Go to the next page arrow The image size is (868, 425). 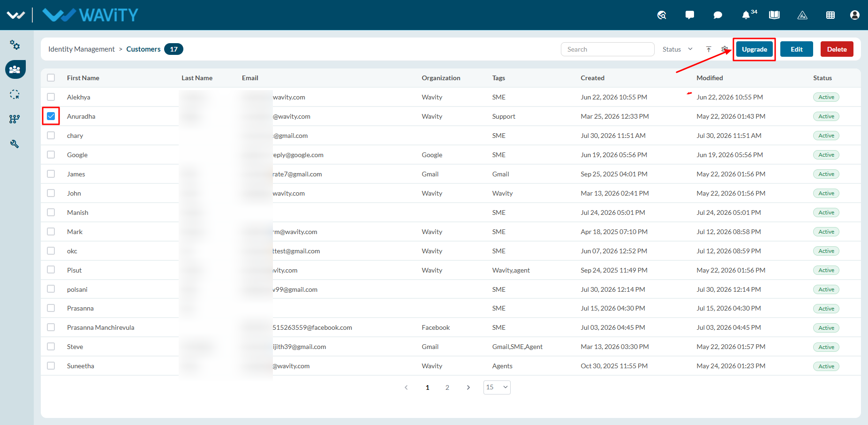coord(468,387)
